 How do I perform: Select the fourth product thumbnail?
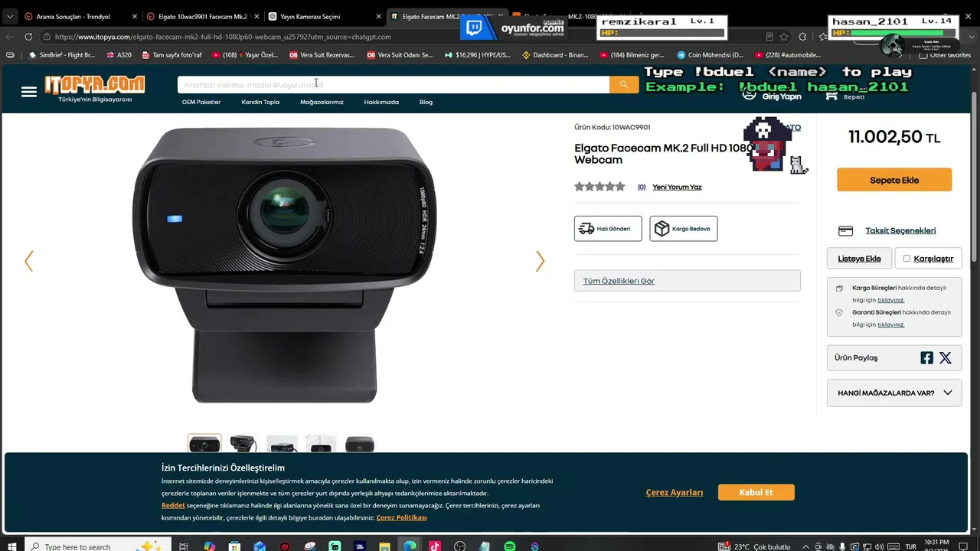click(x=321, y=444)
